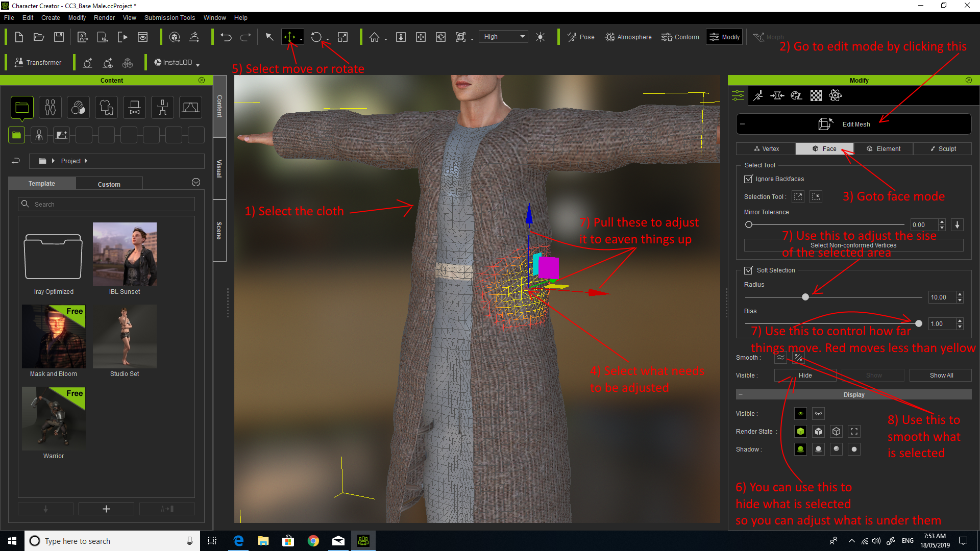Click the sun lighting toggle icon

click(540, 37)
